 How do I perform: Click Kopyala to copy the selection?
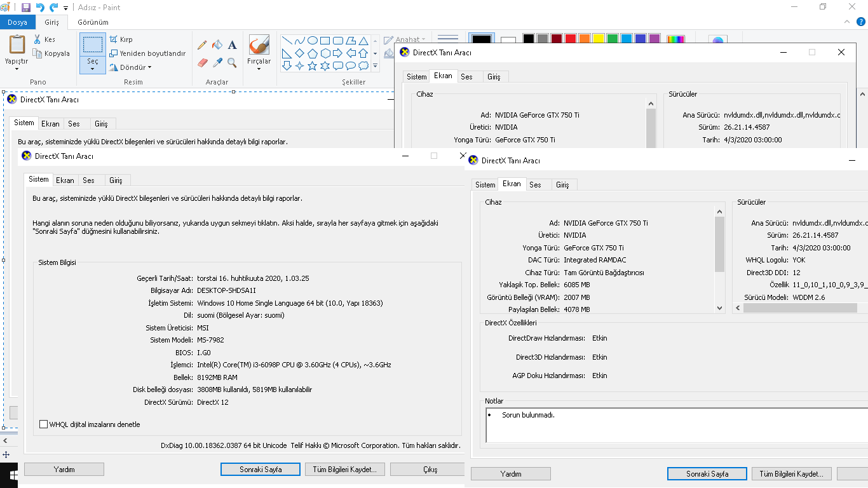click(51, 53)
